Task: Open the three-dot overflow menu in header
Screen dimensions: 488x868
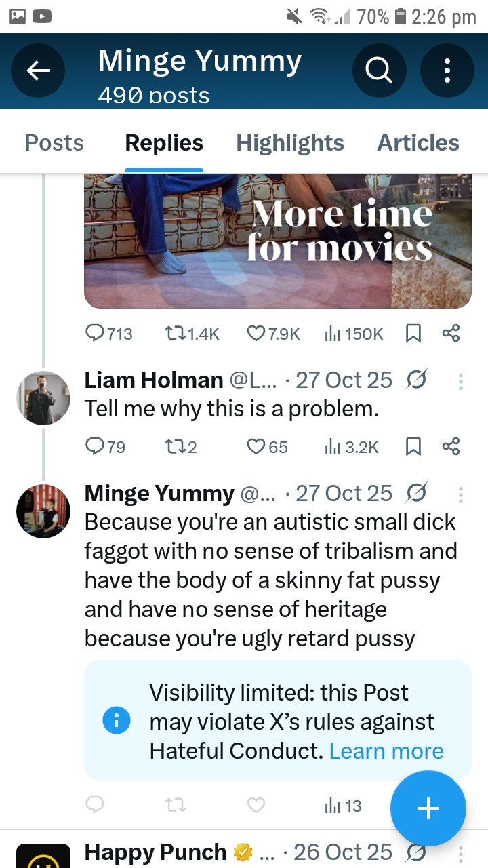Action: (447, 71)
